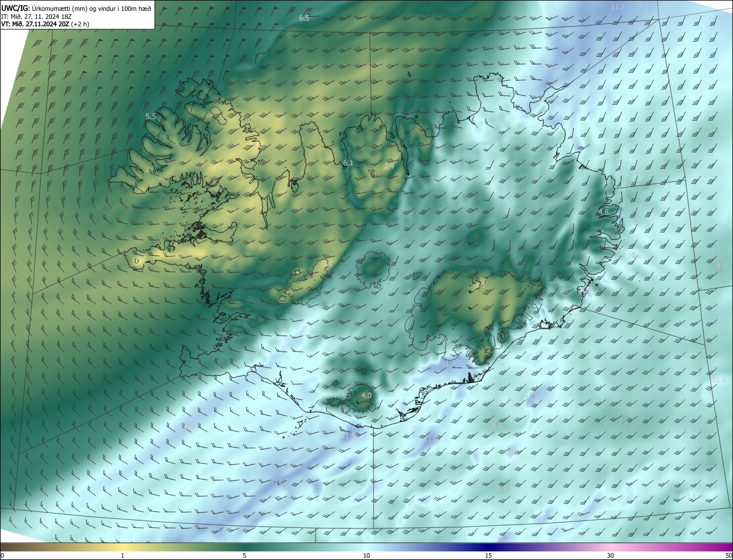The width and height of the screenshot is (733, 560).
Task: Click the 10.6 value off the east coast
Action: pyautogui.click(x=635, y=255)
